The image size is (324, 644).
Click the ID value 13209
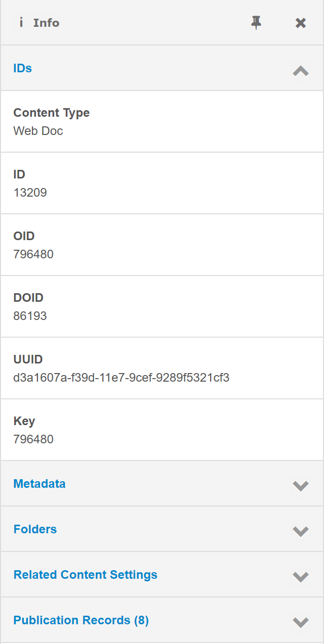[x=30, y=193]
